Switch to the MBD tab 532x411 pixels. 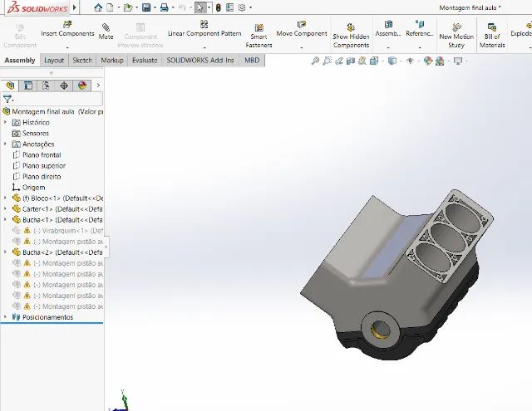tap(252, 61)
